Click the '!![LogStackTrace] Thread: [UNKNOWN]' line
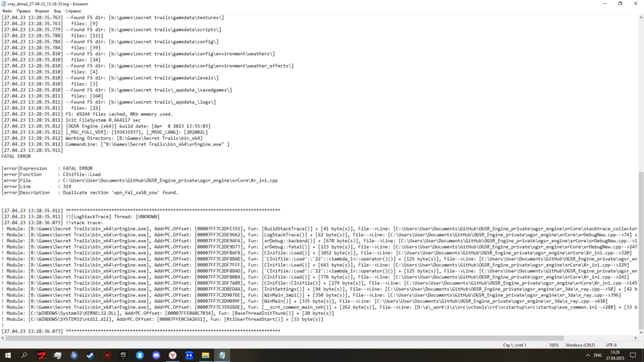 [80, 216]
